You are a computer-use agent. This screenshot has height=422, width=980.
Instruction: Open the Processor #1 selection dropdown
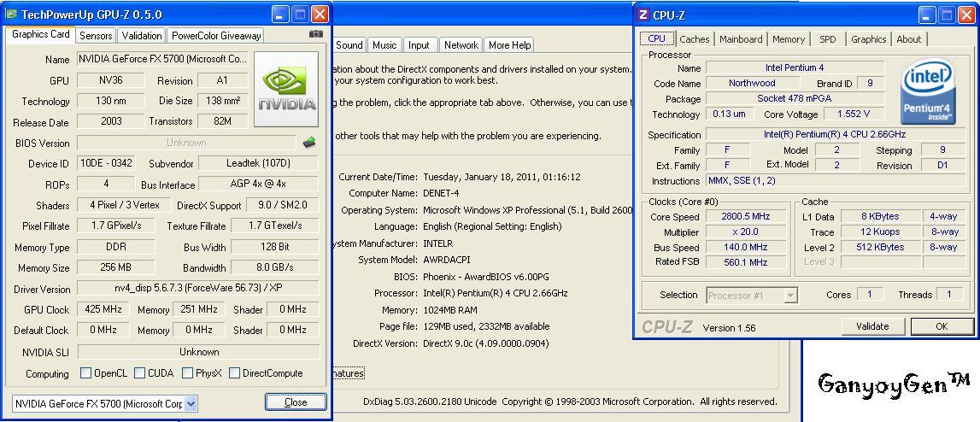(790, 295)
